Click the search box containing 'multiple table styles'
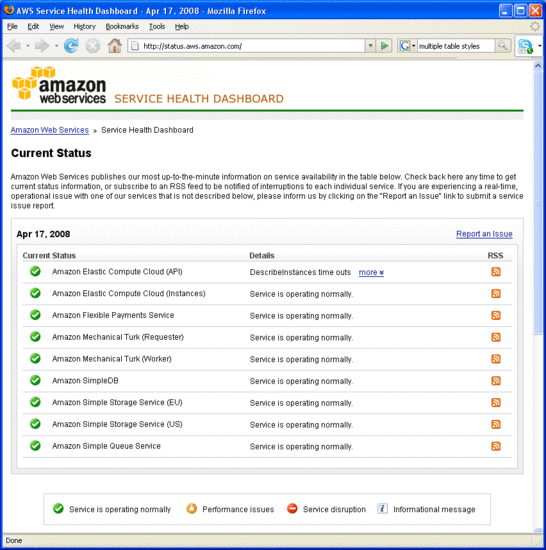The height and width of the screenshot is (550, 546). 456,46
